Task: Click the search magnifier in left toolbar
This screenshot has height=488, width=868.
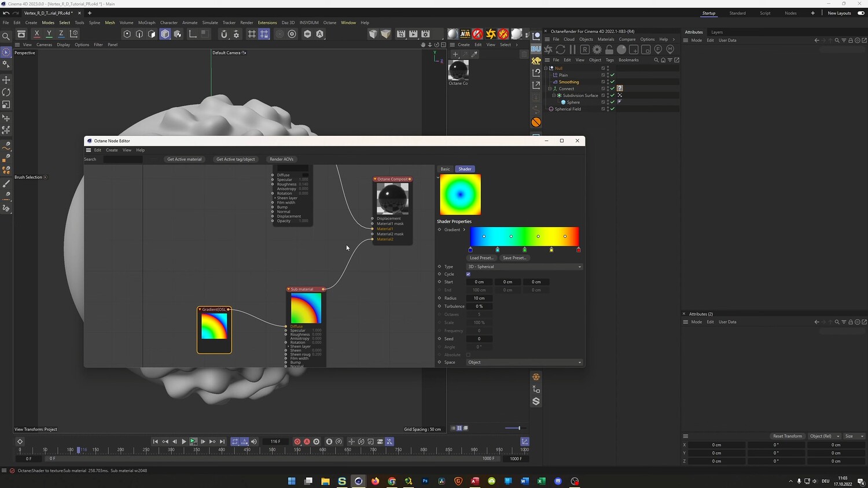Action: [6, 36]
